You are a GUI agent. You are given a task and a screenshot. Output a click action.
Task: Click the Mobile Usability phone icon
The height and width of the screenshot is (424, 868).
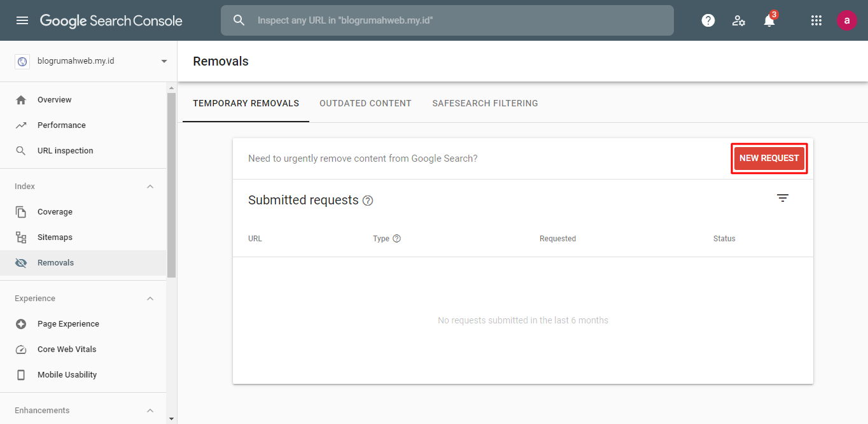pyautogui.click(x=21, y=375)
